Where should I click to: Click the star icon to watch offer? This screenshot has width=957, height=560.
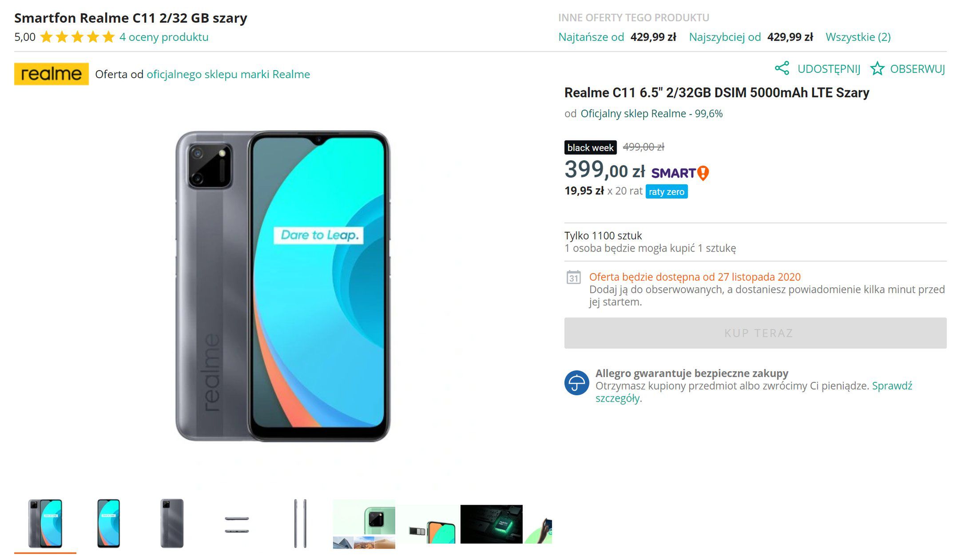point(877,69)
